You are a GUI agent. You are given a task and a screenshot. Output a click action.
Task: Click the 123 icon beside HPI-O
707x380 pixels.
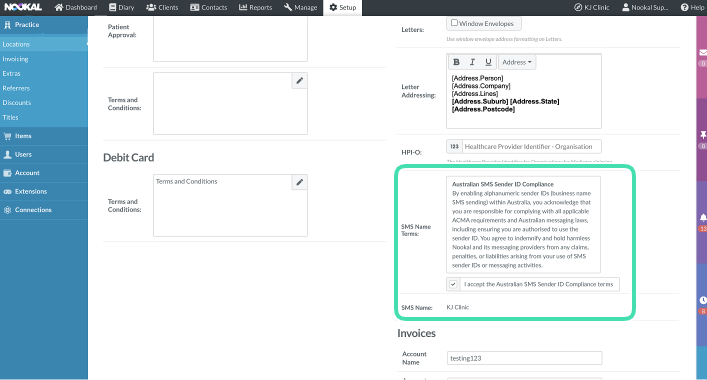(454, 147)
